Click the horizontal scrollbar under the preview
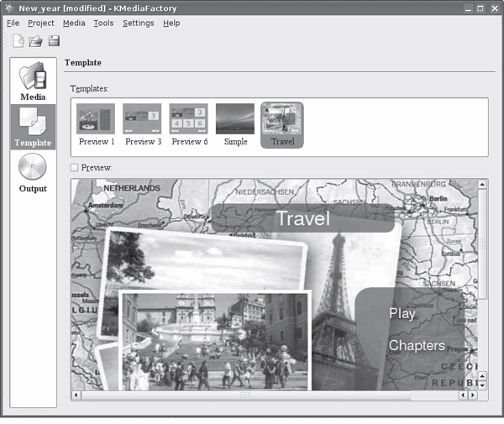The image size is (504, 424). click(244, 395)
